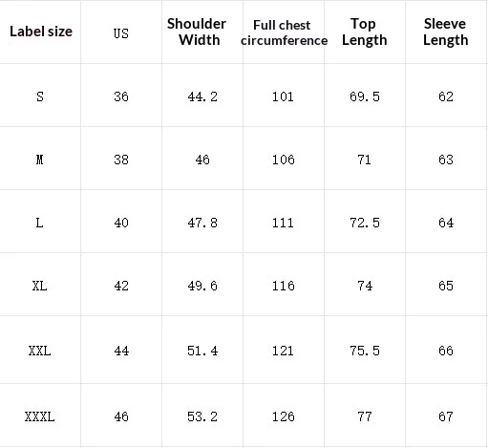
Task: Select top length value 72.5
Action: pyautogui.click(x=365, y=223)
